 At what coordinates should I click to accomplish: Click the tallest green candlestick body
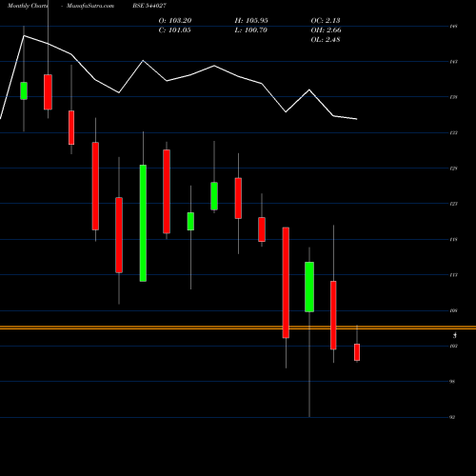(x=143, y=223)
